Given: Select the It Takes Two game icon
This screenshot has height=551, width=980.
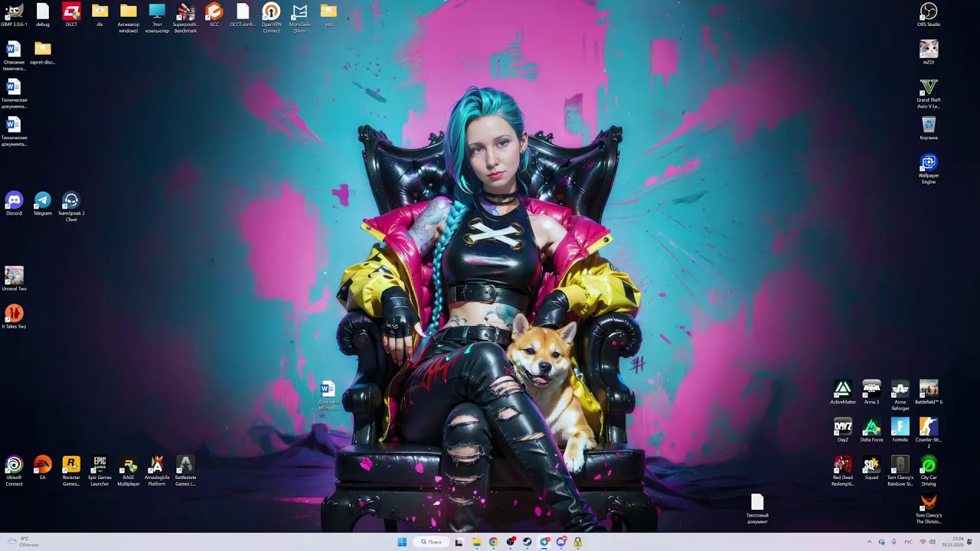Looking at the screenshot, I should (14, 317).
